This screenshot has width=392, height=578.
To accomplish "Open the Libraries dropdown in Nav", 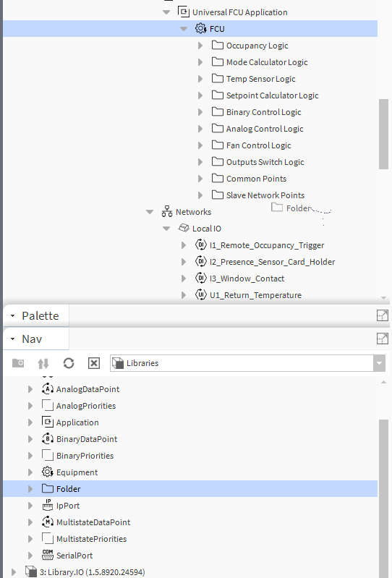I will tap(380, 363).
